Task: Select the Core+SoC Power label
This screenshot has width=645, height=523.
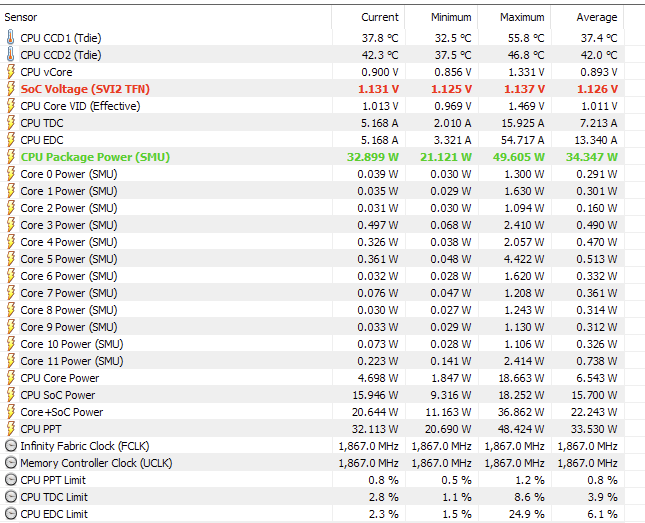Action: [62, 412]
